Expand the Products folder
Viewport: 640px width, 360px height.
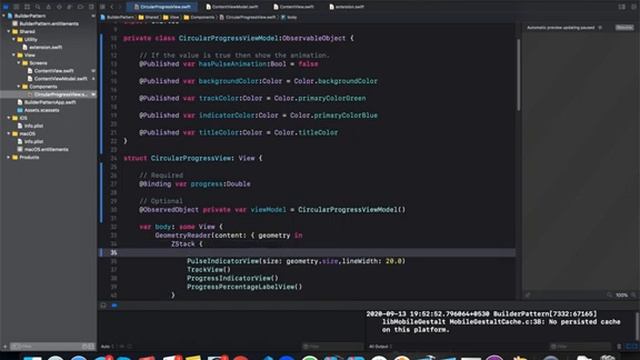point(9,157)
